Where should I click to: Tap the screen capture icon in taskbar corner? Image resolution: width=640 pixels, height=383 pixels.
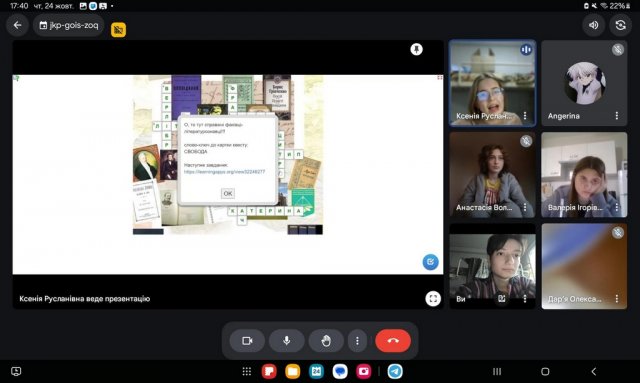coord(16,371)
